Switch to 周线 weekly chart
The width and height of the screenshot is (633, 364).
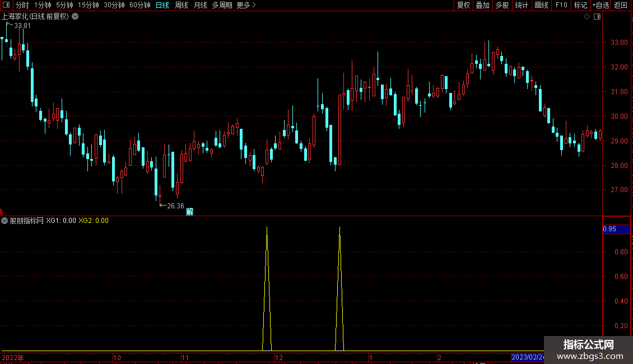[x=181, y=5]
